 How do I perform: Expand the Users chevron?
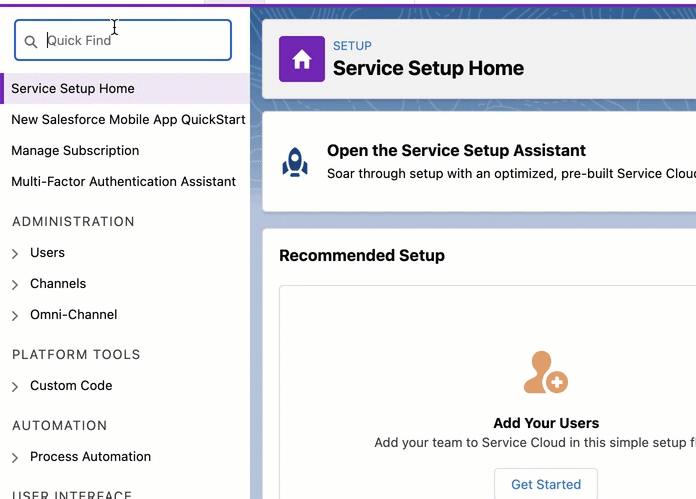click(x=15, y=253)
